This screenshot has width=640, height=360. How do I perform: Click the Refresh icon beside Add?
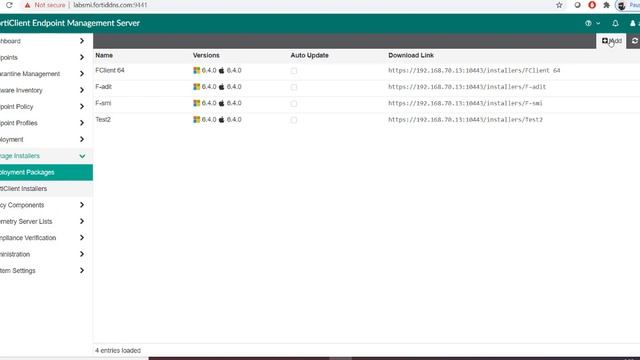(x=635, y=41)
